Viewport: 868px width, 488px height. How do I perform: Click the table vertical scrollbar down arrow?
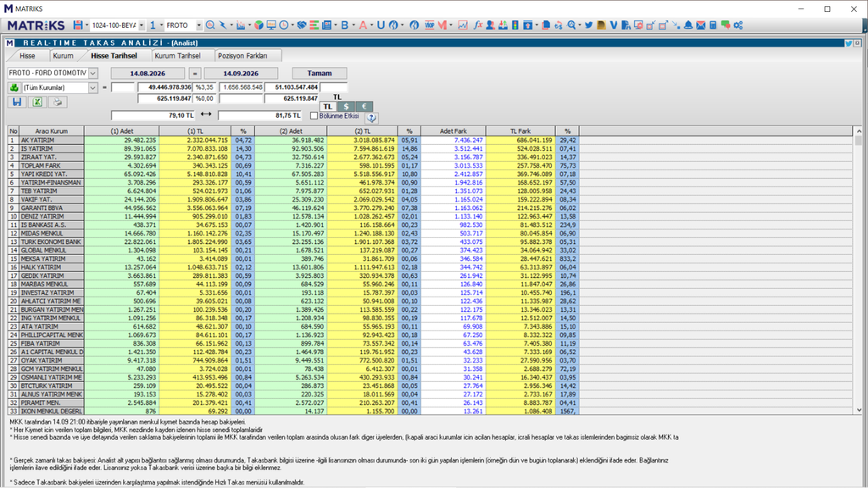[859, 411]
